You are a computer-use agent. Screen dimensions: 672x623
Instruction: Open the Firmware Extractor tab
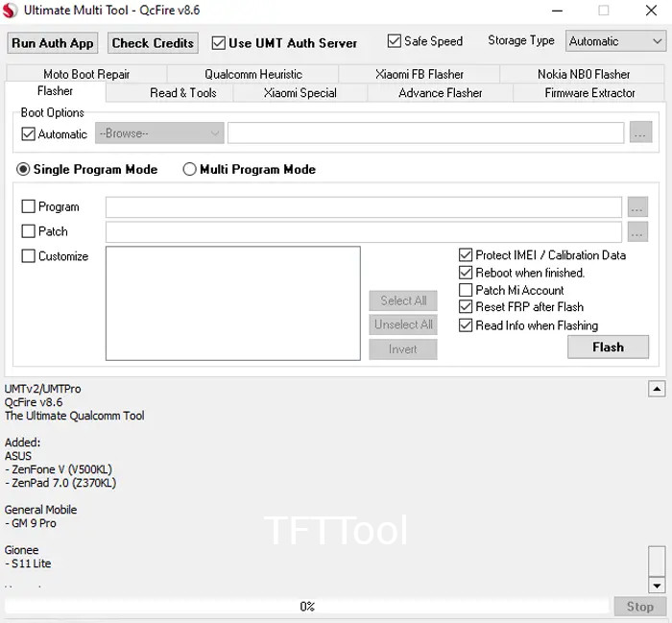point(589,93)
